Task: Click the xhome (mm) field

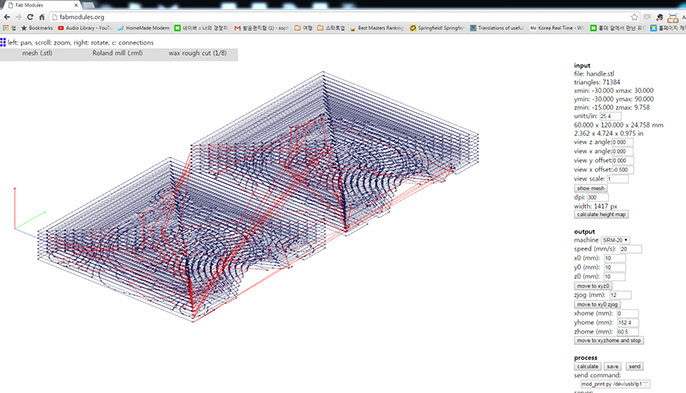Action: click(627, 313)
